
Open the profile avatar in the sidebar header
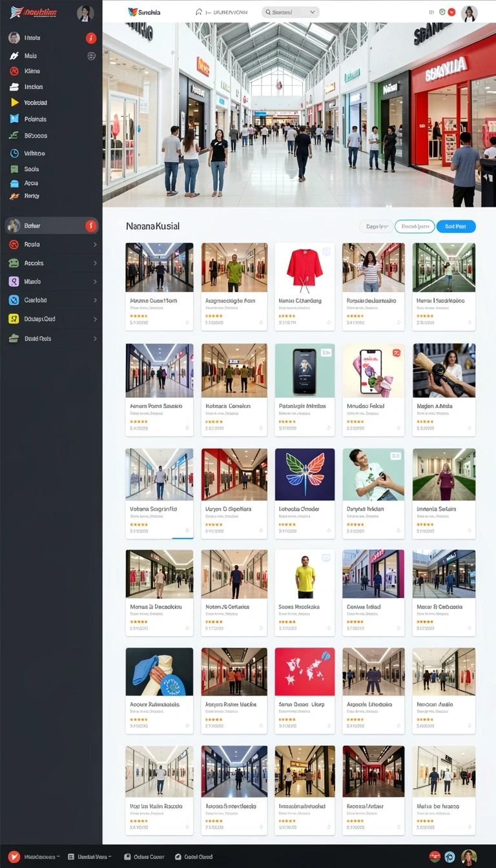(x=85, y=12)
